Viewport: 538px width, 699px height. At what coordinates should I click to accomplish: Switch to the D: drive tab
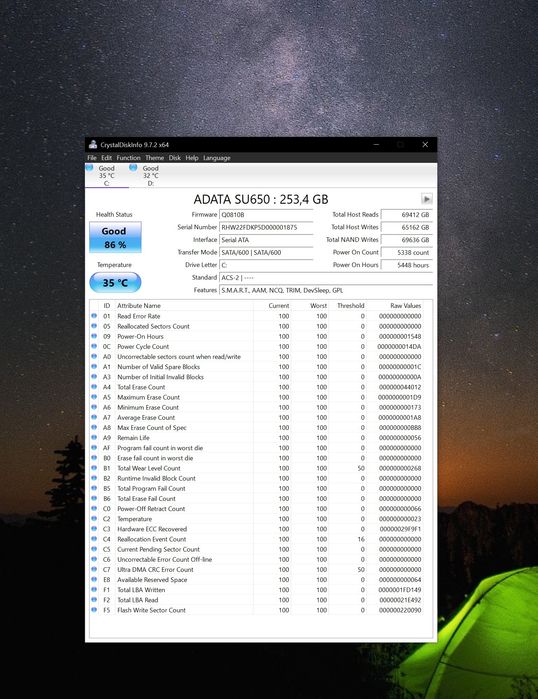click(x=150, y=175)
